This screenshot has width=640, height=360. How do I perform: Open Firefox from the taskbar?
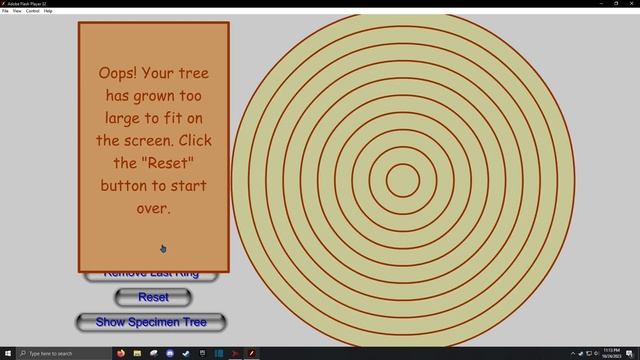(120, 353)
